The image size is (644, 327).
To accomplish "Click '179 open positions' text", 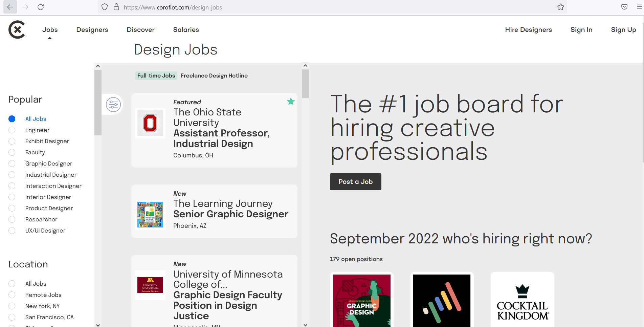I will (356, 259).
